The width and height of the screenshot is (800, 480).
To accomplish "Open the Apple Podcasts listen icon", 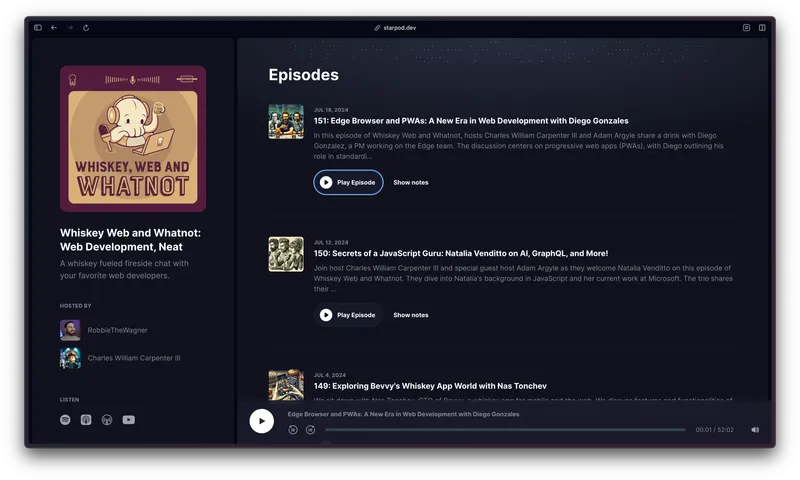I will tap(86, 420).
